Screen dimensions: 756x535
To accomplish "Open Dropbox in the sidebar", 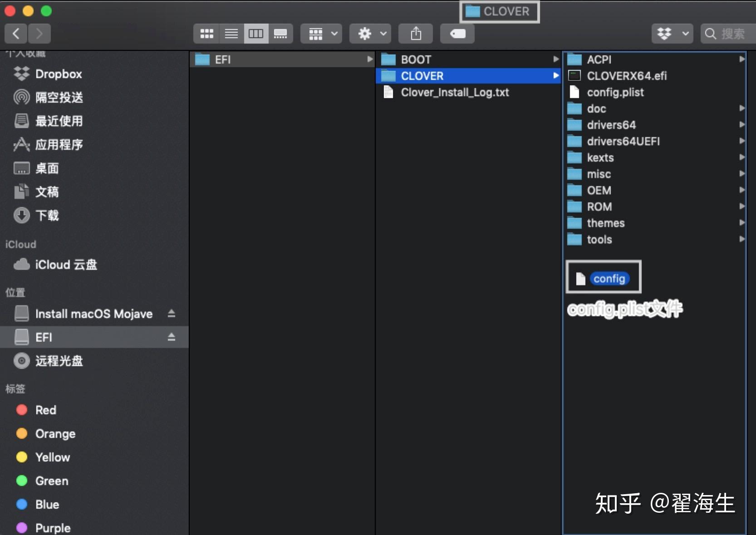I will pyautogui.click(x=94, y=74).
